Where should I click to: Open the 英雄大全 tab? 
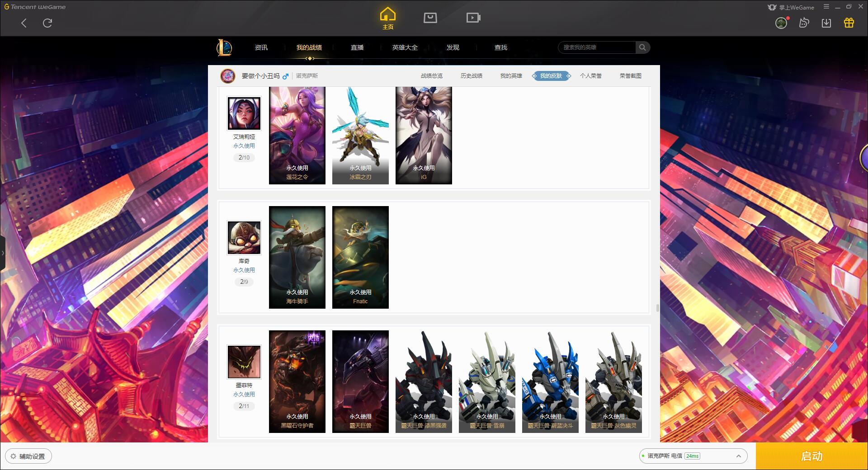[x=405, y=47]
